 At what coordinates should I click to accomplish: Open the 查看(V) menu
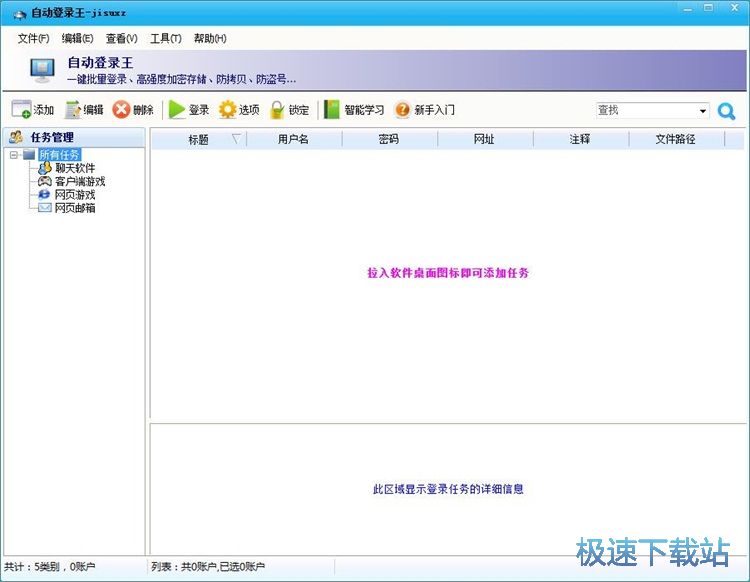pos(121,38)
